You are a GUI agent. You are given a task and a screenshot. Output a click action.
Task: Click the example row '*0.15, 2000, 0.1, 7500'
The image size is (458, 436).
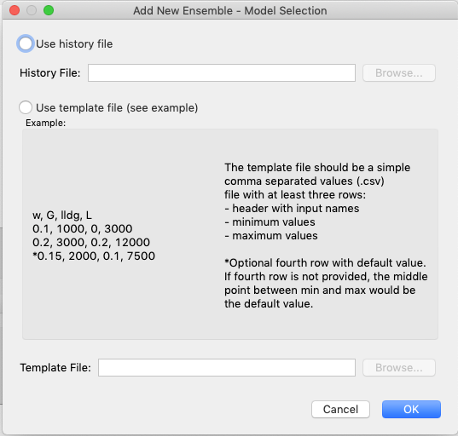94,256
